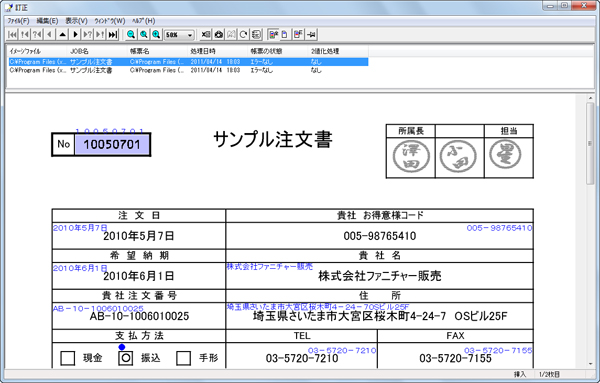Sort by 帳票名 column header
The height and width of the screenshot is (383, 600).
[157, 51]
